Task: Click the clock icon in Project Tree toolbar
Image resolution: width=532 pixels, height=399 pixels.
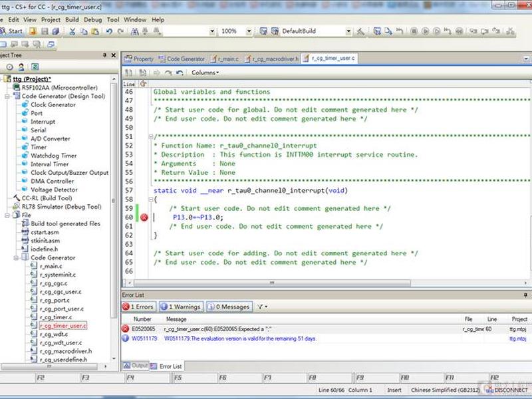Action: (x=9, y=67)
